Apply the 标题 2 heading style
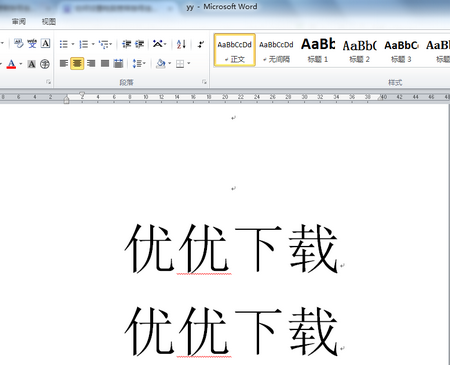Viewport: 450px width, 365px height. pyautogui.click(x=360, y=50)
